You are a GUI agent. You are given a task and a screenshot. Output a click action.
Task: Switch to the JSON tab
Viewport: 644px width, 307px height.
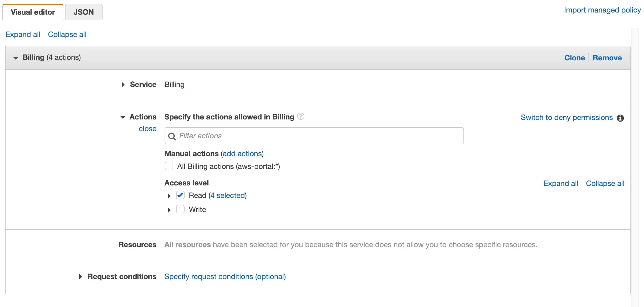coord(83,12)
